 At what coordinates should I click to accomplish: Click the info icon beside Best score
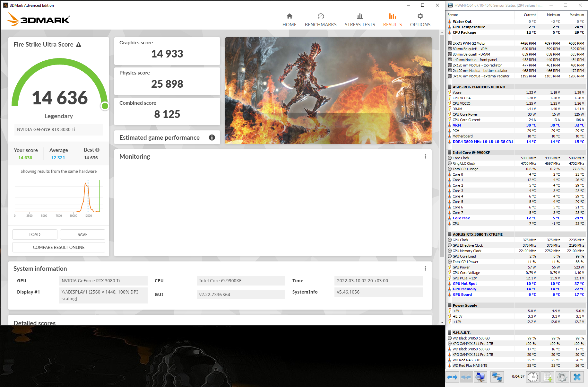tap(97, 150)
